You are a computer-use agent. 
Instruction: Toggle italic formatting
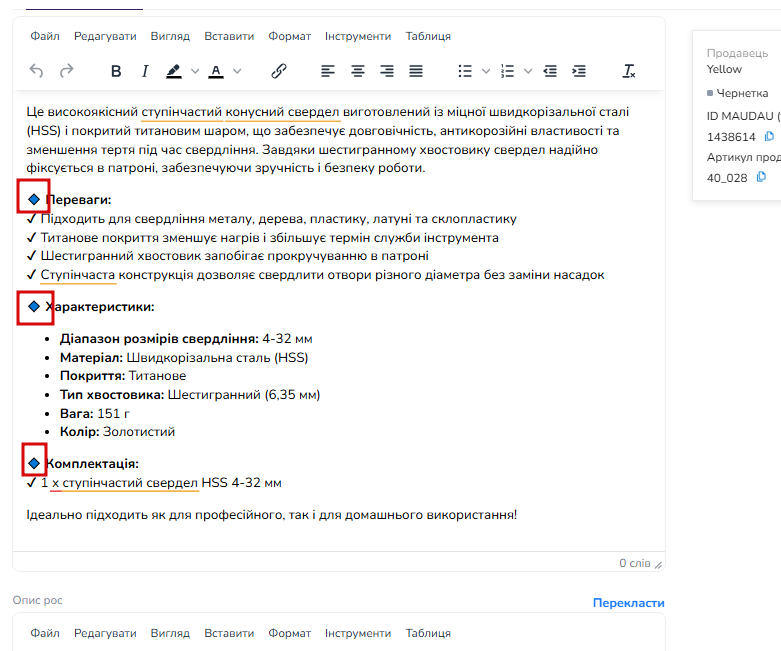145,71
